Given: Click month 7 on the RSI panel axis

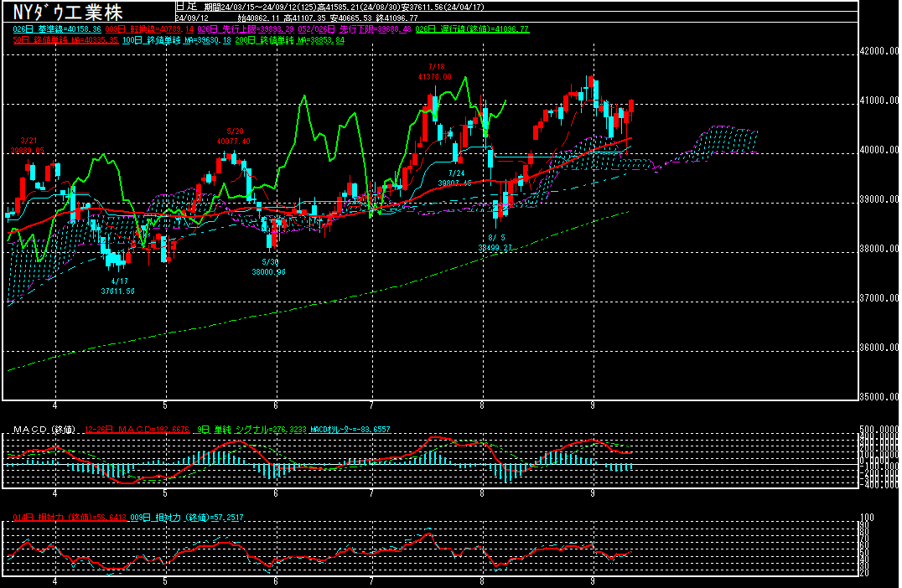Looking at the screenshot, I should [371, 581].
